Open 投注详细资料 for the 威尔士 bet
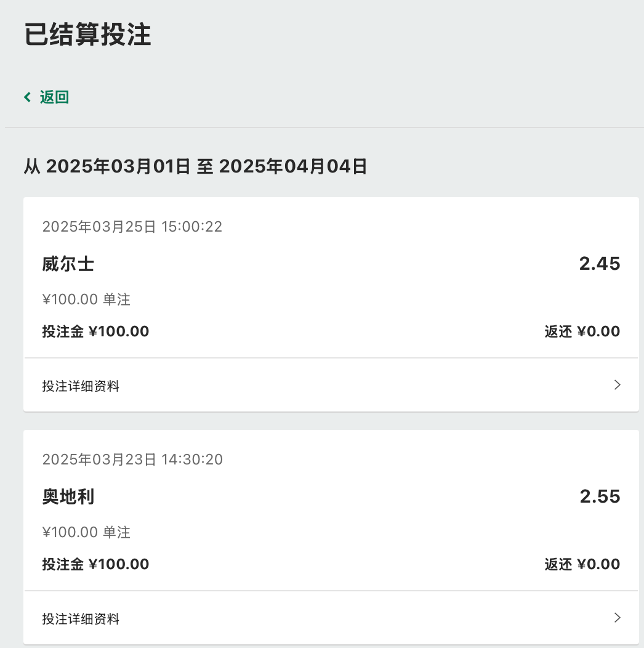 (x=81, y=386)
